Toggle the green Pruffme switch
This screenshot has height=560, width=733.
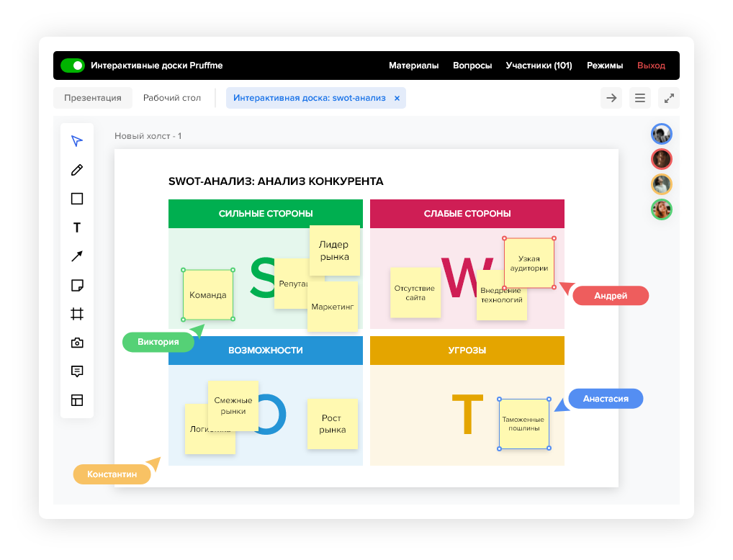(x=73, y=66)
